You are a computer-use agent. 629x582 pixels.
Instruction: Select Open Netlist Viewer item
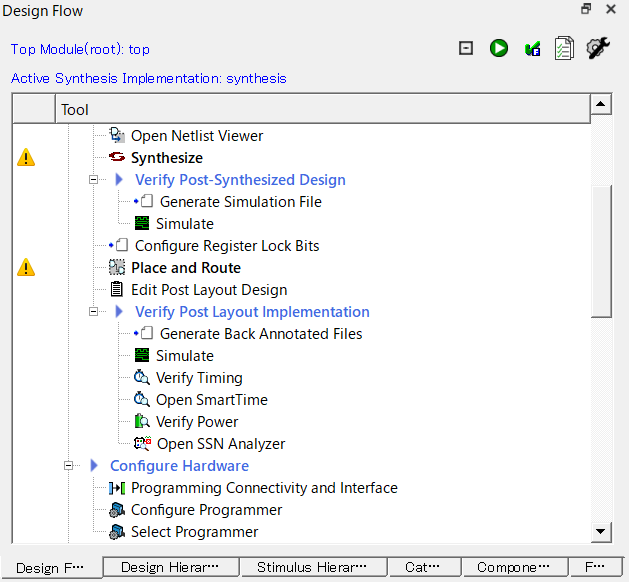tap(197, 136)
